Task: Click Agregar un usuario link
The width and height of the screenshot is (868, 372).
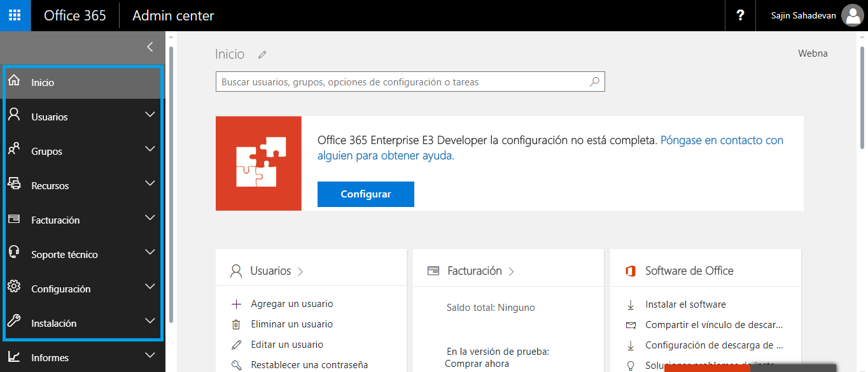Action: [x=292, y=304]
